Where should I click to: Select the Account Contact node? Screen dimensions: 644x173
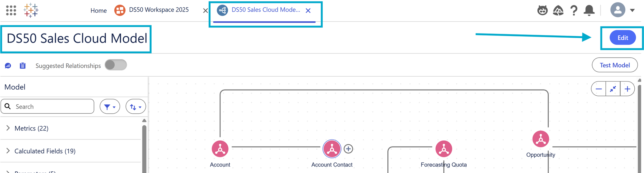(332, 149)
